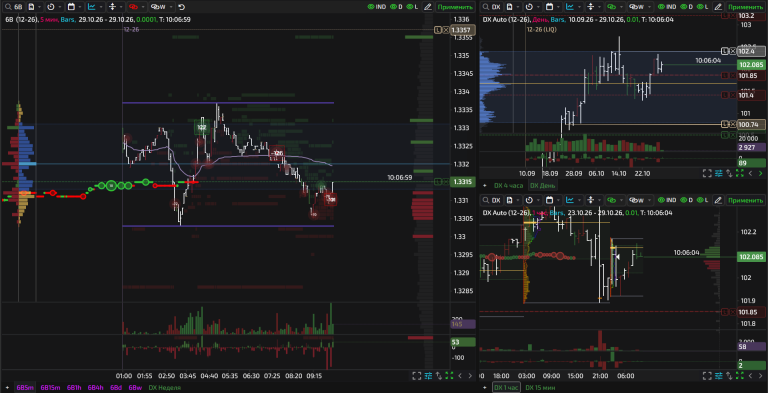This screenshot has height=393, width=768.
Task: Toggle IND visibility in the top DX daily chart
Action: click(668, 7)
